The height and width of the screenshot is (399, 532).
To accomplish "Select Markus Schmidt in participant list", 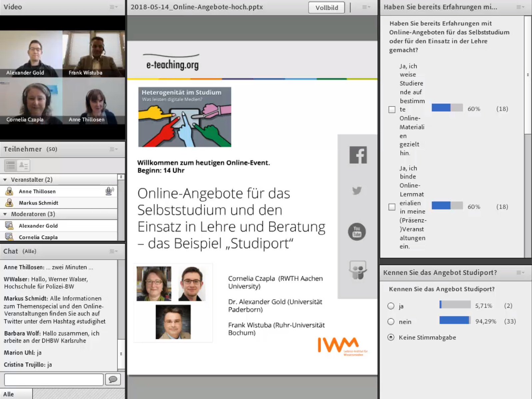I will pos(59,203).
